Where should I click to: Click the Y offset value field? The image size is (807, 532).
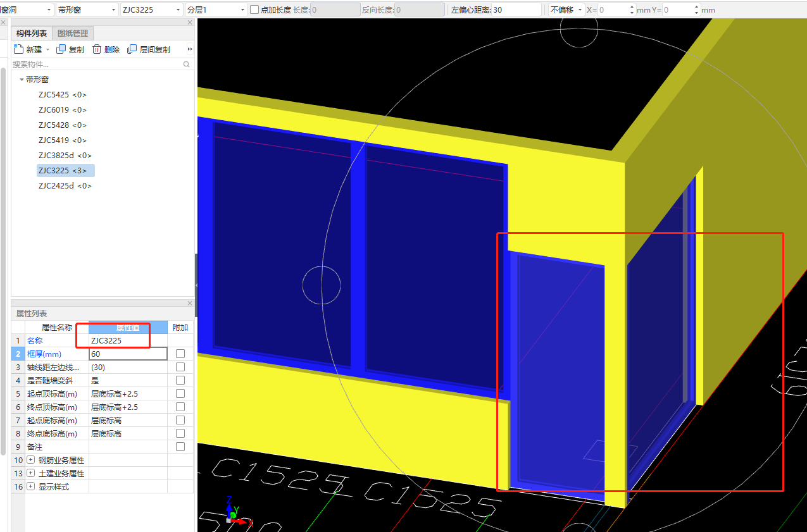click(x=678, y=9)
